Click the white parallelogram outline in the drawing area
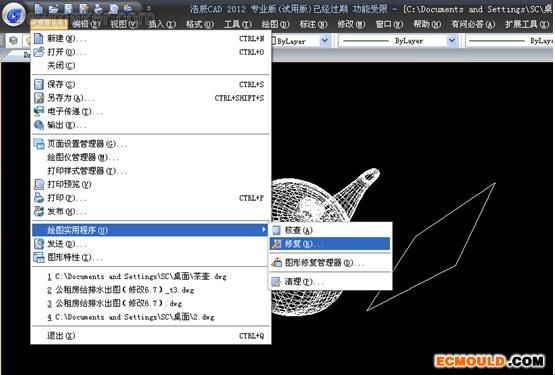Image resolution: width=555 pixels, height=375 pixels. pyautogui.click(x=431, y=247)
